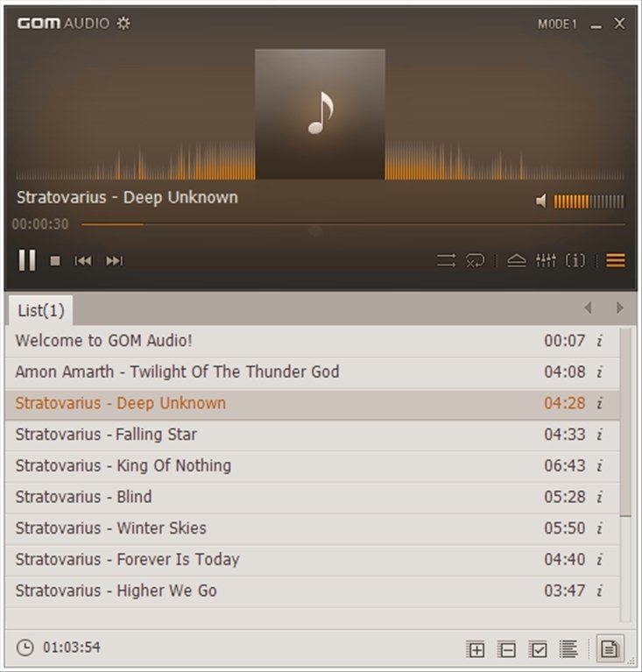Image resolution: width=642 pixels, height=672 pixels.
Task: Mute audio via the speaker icon
Action: (541, 201)
